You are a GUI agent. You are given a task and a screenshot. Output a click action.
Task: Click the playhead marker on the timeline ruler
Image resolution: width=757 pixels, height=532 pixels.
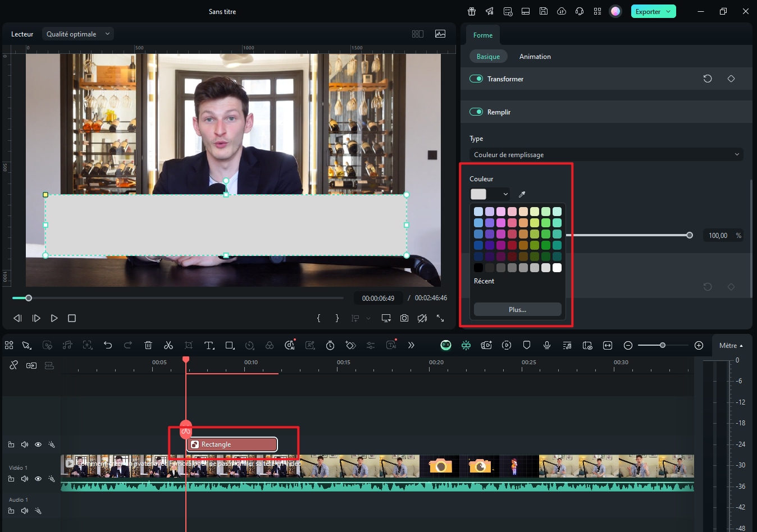coord(186,359)
